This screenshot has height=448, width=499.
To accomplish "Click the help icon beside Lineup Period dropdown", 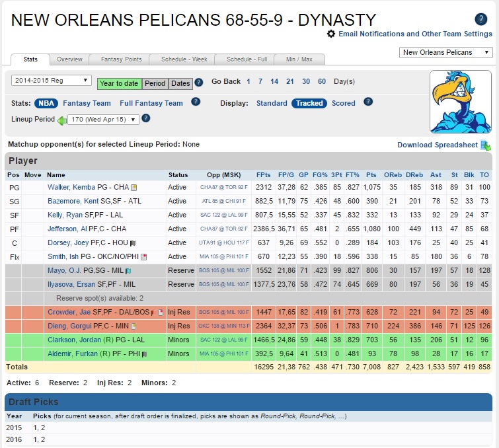I will [146, 118].
